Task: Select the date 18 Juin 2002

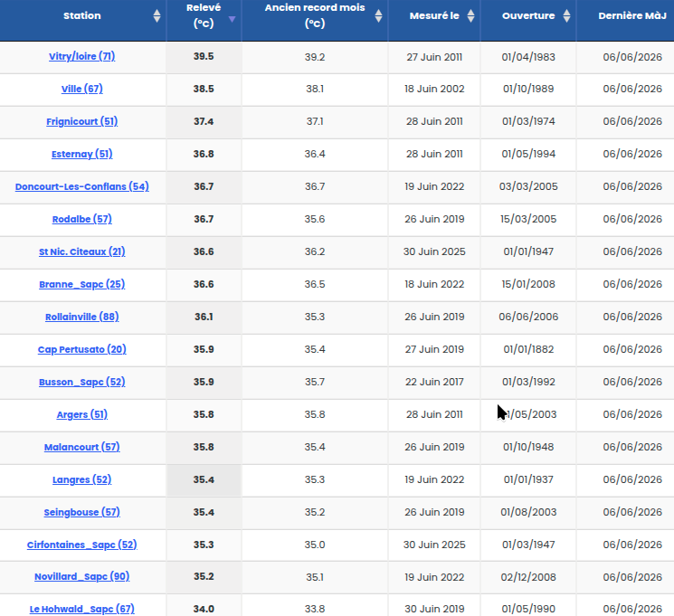Action: click(x=434, y=89)
